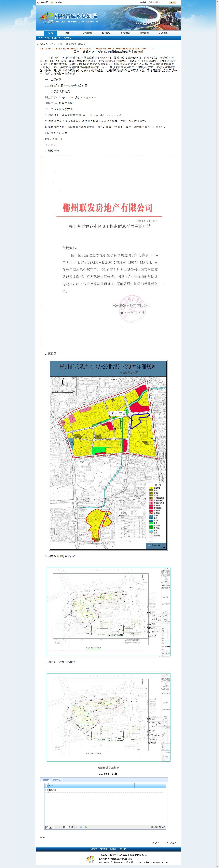Click footer link 加入收藏
219x868 pixels.
[x=103, y=849]
